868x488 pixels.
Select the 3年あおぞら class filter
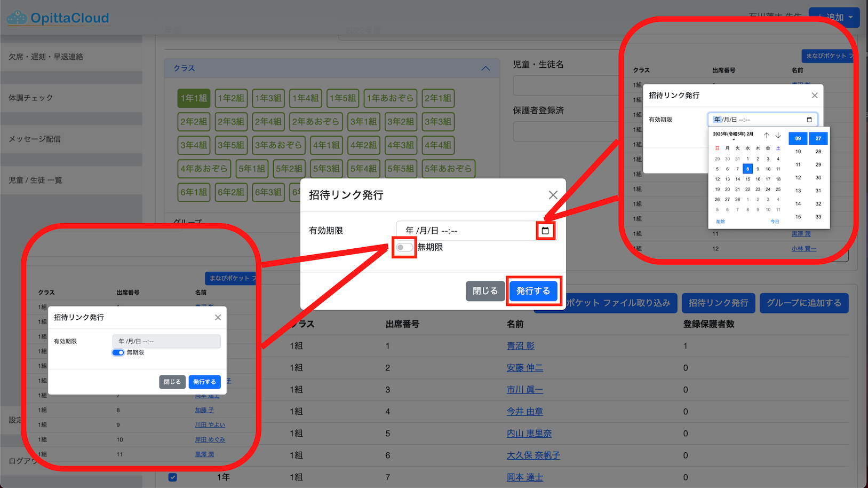point(278,145)
